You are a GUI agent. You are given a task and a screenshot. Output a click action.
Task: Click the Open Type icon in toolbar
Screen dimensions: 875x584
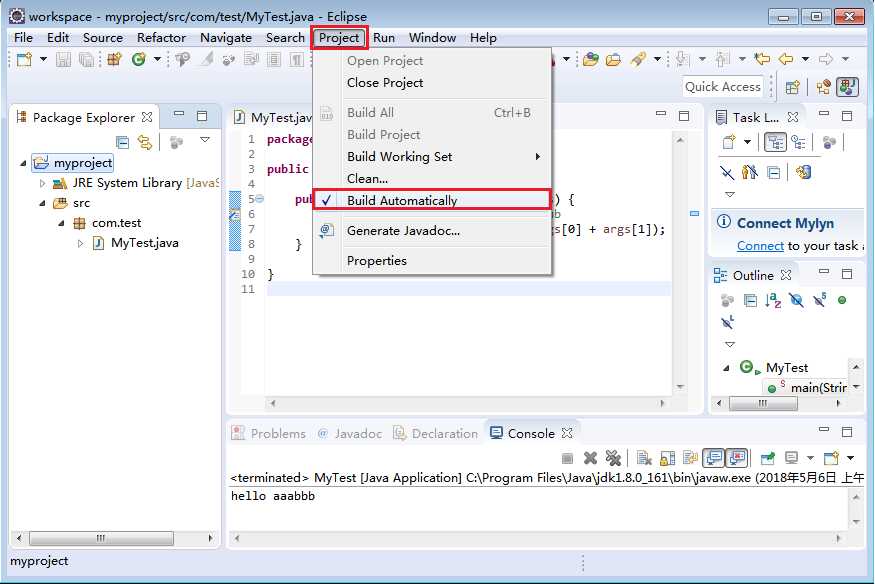[590, 59]
